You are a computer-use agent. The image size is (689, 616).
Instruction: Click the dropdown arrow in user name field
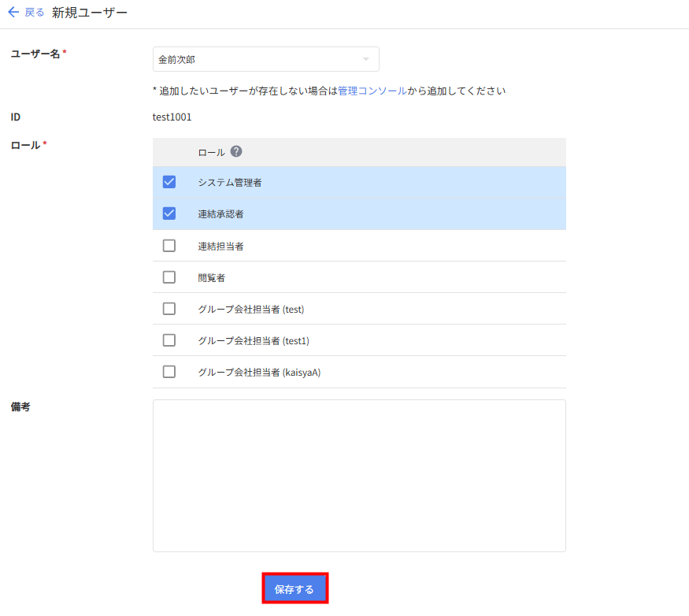[365, 59]
